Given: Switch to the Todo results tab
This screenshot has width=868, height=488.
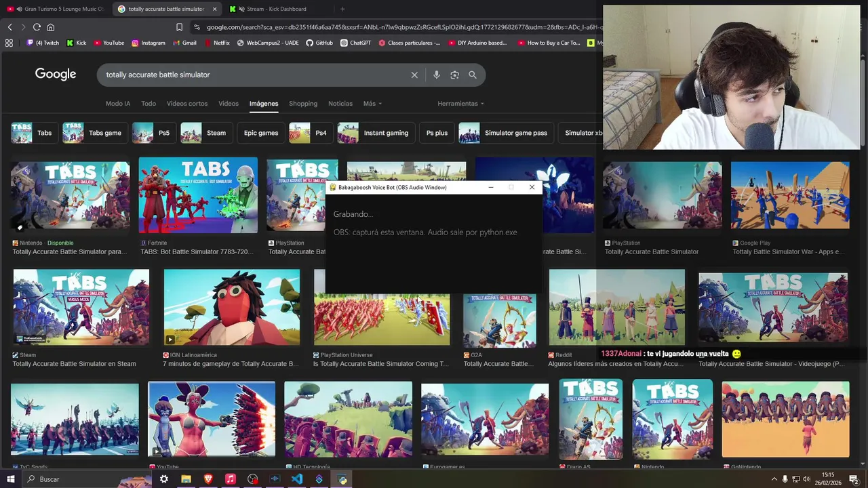Looking at the screenshot, I should tap(149, 104).
